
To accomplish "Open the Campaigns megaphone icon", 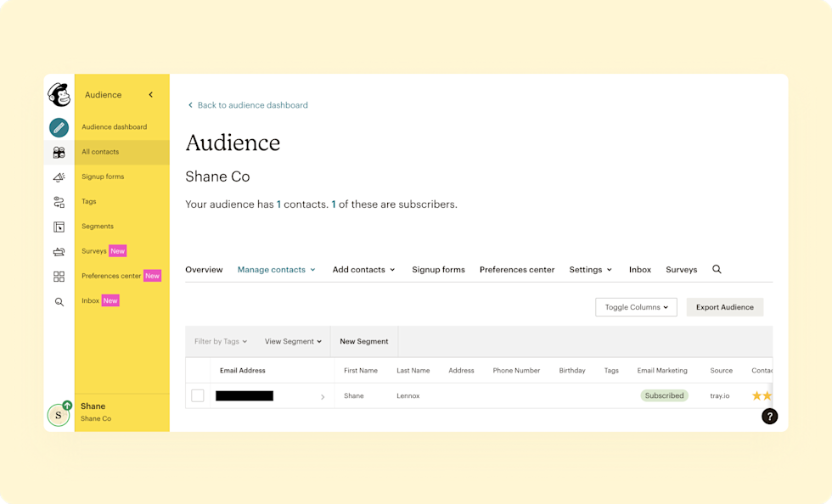I will 59,177.
